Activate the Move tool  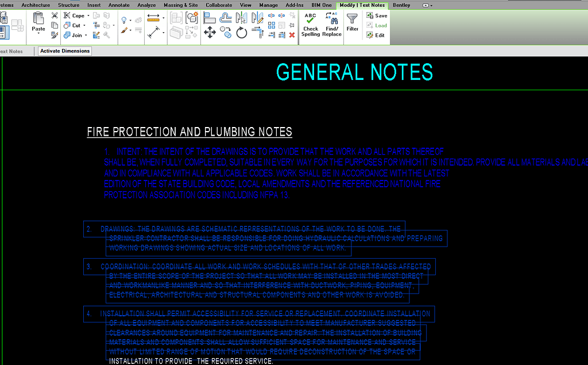[210, 32]
